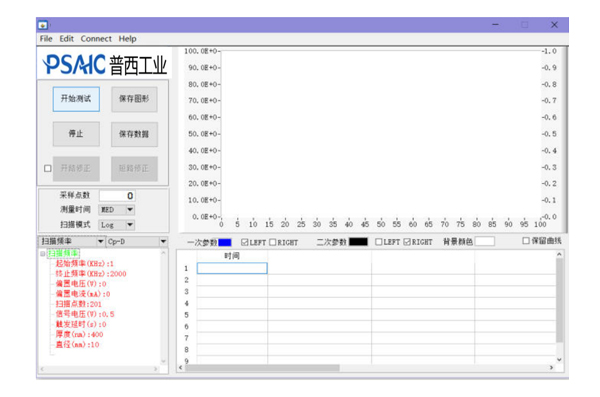Select the 偏置电流(mA):0 tree row
Screen dimensions: 600x397
pyautogui.click(x=83, y=294)
